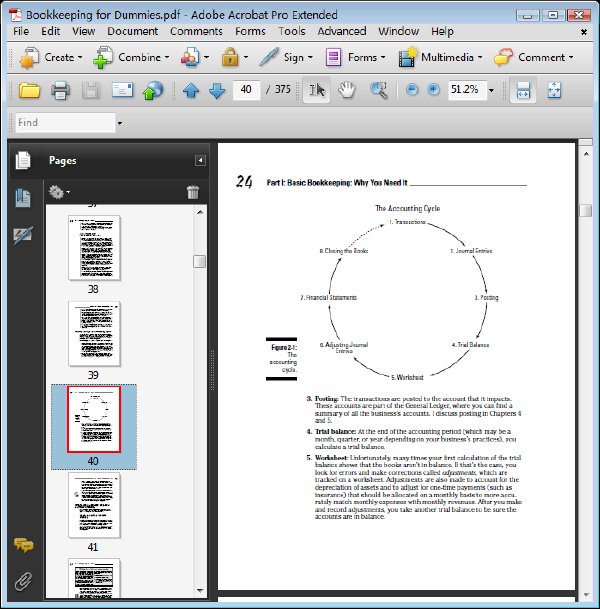Open the Help menu
600x609 pixels.
click(442, 31)
